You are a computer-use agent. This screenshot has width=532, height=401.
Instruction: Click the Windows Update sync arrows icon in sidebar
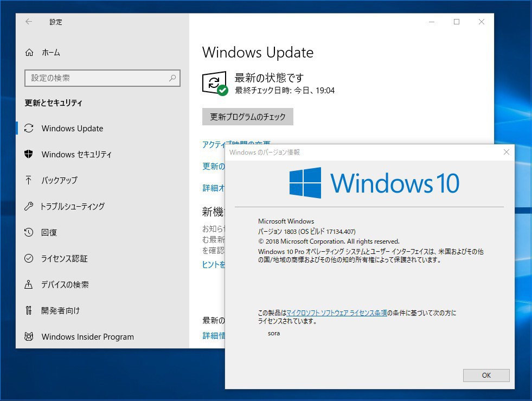tap(29, 128)
